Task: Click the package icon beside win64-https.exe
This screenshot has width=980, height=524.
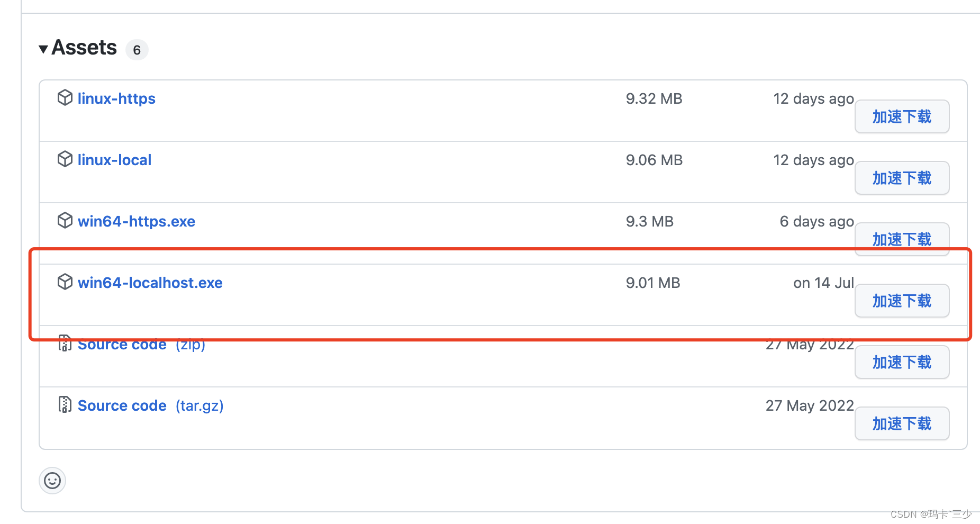Action: click(x=65, y=221)
